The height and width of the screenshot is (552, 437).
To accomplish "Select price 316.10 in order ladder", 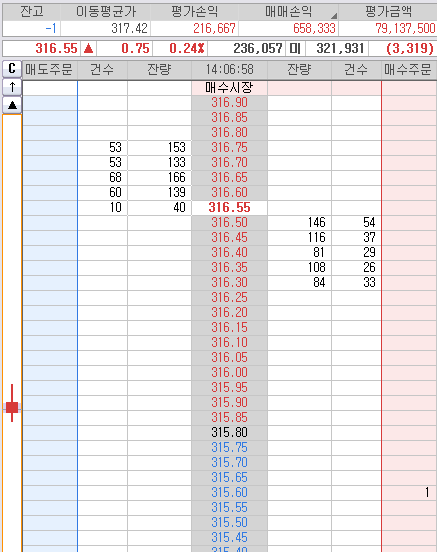I will (229, 343).
